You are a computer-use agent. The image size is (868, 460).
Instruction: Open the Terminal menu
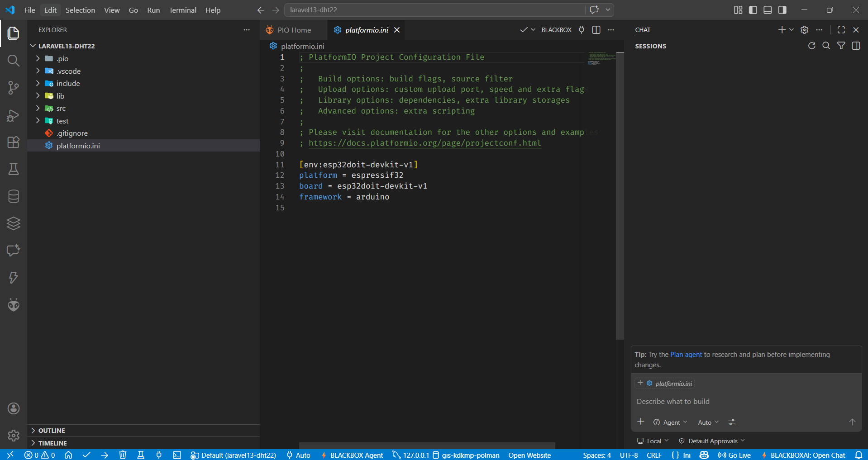pos(183,10)
